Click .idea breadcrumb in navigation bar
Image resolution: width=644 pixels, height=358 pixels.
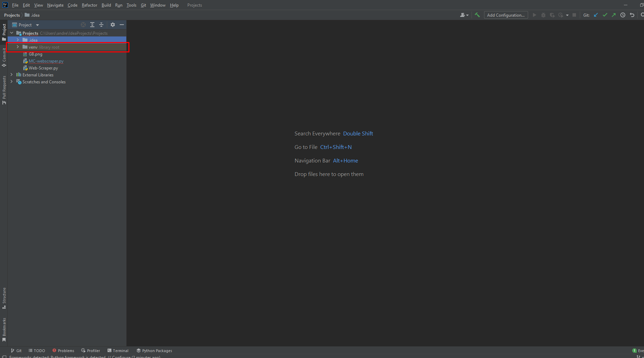32,15
